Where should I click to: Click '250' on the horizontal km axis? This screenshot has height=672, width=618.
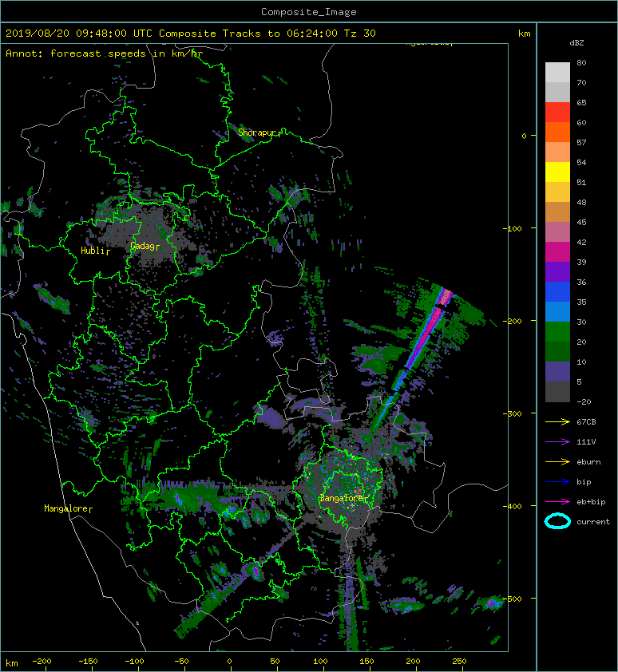point(459,662)
